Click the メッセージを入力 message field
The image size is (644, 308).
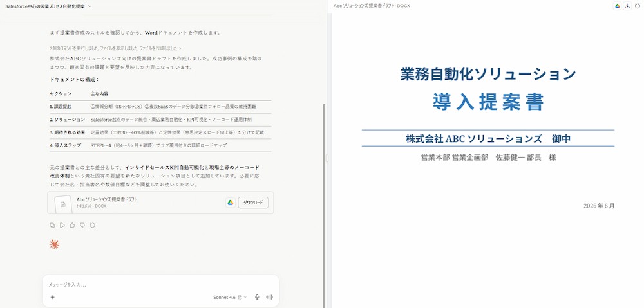(x=160, y=285)
